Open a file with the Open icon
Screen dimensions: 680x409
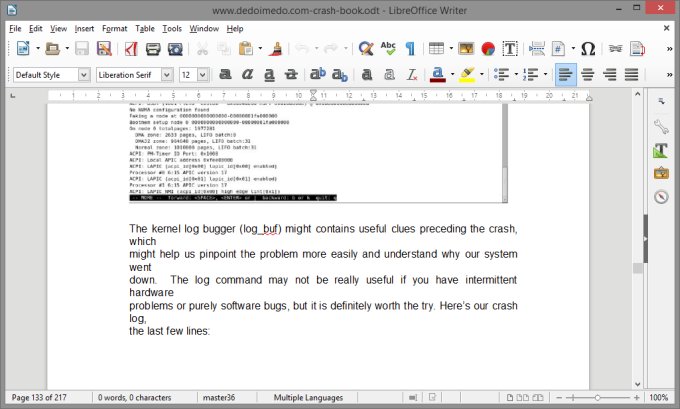click(52, 49)
